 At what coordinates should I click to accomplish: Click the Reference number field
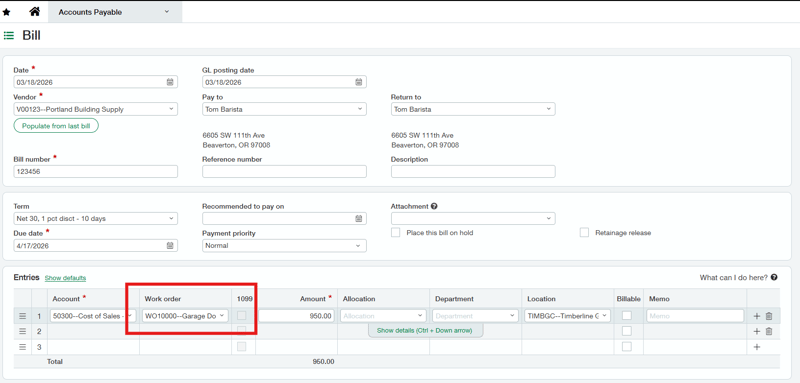point(284,172)
